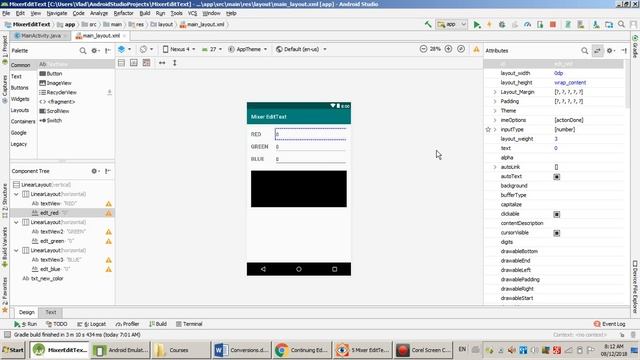
Task: Click black color preview box in layout
Action: pos(299,189)
